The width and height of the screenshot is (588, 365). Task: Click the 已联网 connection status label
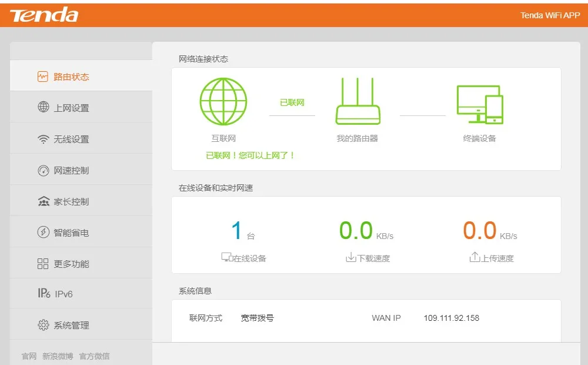click(x=292, y=102)
